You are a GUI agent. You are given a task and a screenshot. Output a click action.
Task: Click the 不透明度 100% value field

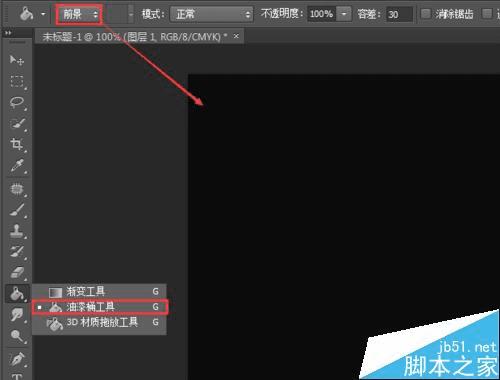coord(321,14)
